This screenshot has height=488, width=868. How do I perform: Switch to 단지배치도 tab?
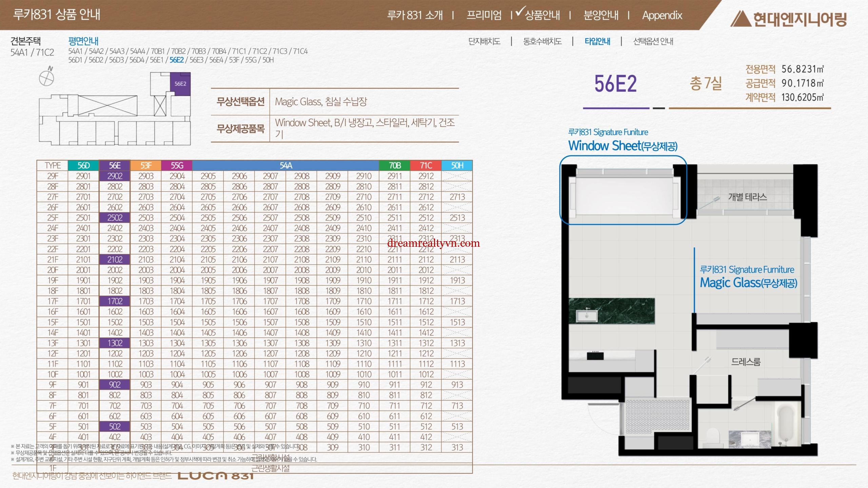[x=484, y=41]
